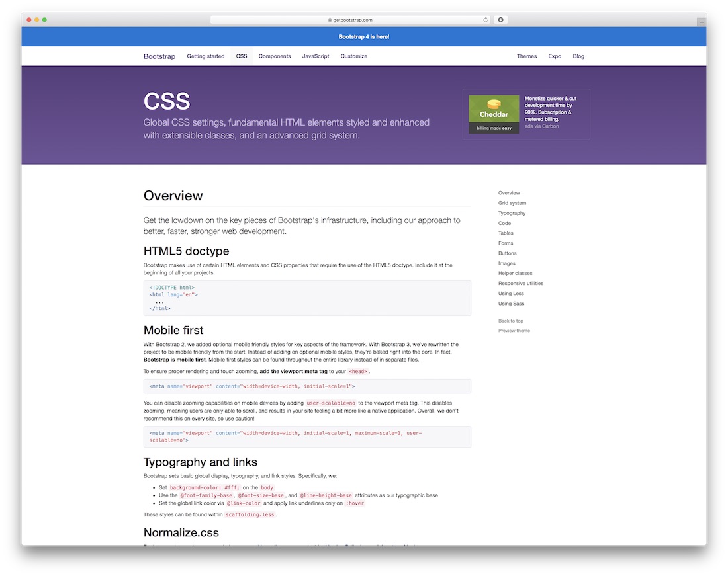
Task: Click the background-color: #fff; code
Action: [205, 488]
